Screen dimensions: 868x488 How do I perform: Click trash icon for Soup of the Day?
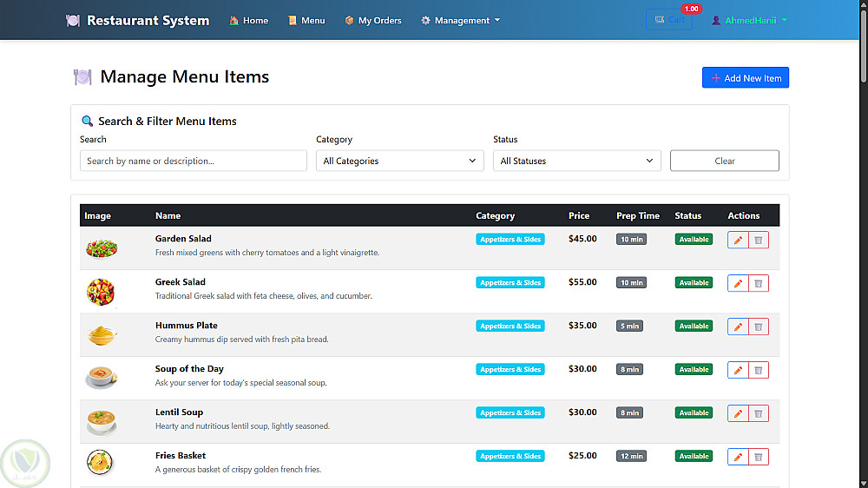(759, 370)
